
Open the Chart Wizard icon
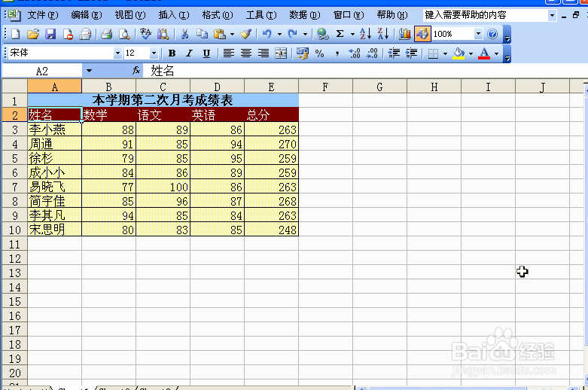pyautogui.click(x=404, y=34)
